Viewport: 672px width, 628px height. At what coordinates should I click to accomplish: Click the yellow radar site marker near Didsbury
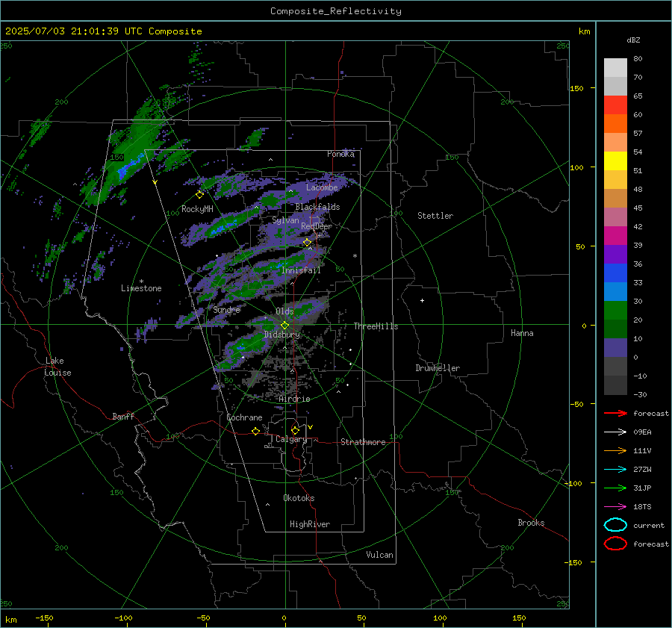(284, 326)
